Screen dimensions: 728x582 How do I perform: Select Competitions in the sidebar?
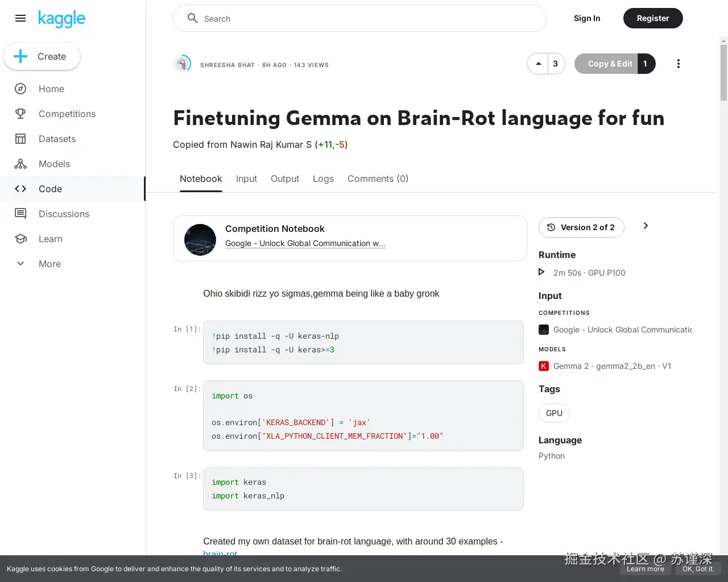pyautogui.click(x=67, y=114)
